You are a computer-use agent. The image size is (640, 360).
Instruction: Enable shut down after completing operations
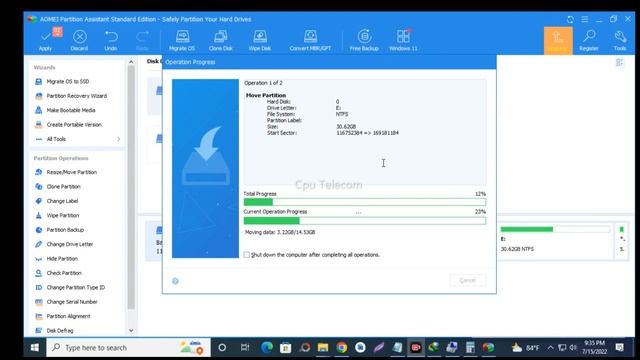(247, 255)
